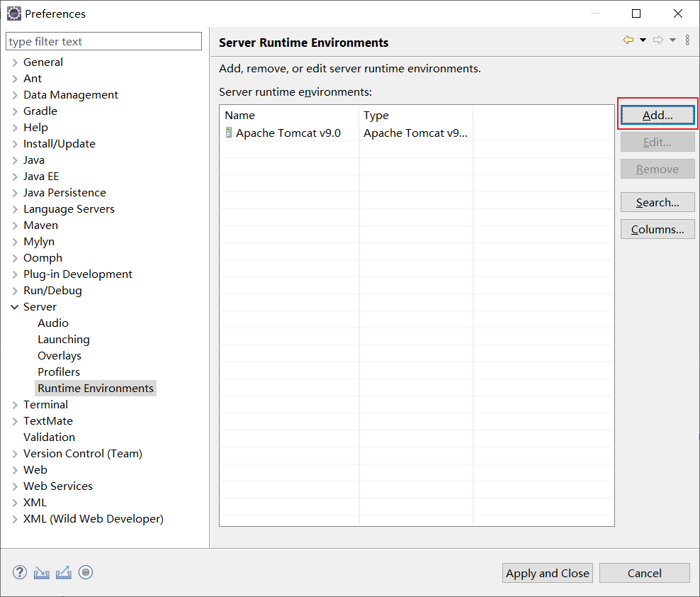Select Profilers under Server
The width and height of the screenshot is (700, 597).
pyautogui.click(x=59, y=372)
